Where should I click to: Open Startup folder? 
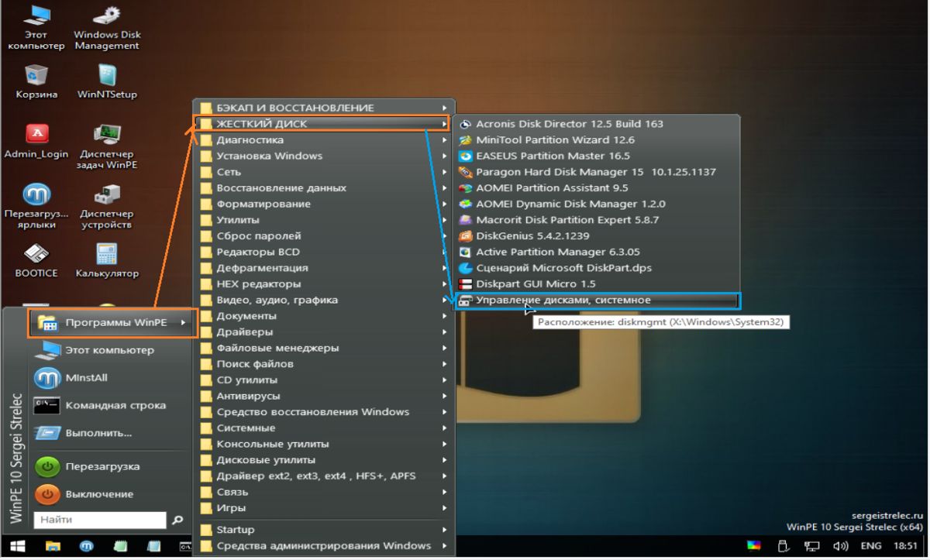[322, 530]
